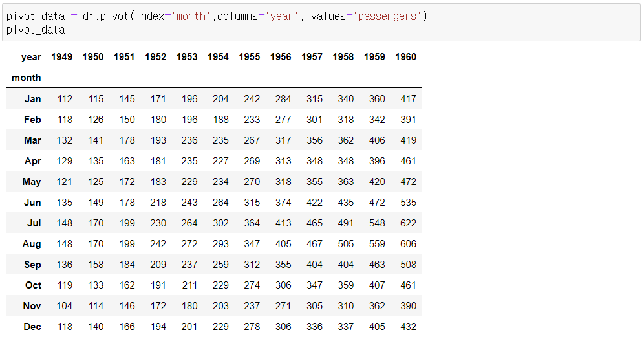Click value 505 for Aug 1958

coord(345,244)
